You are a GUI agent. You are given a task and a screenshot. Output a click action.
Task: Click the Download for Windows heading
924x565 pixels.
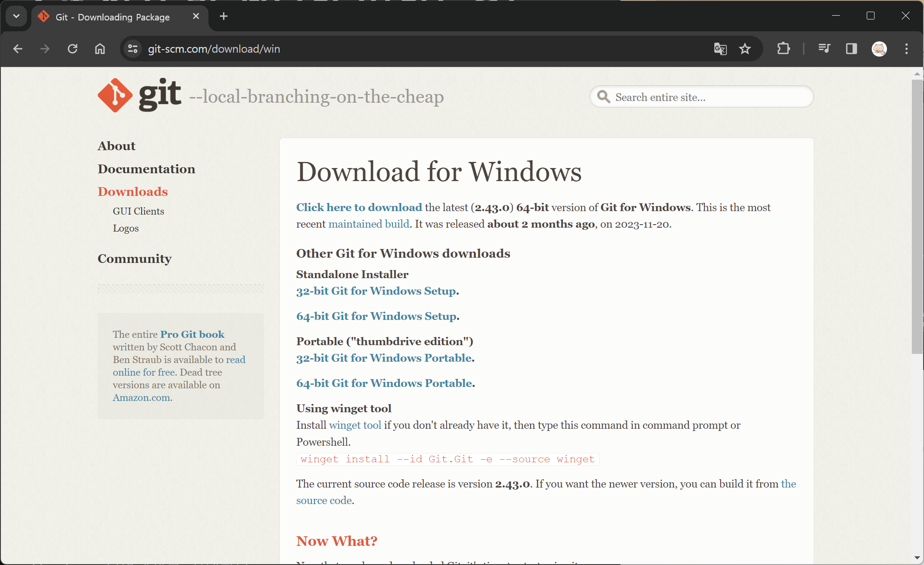[x=439, y=172]
